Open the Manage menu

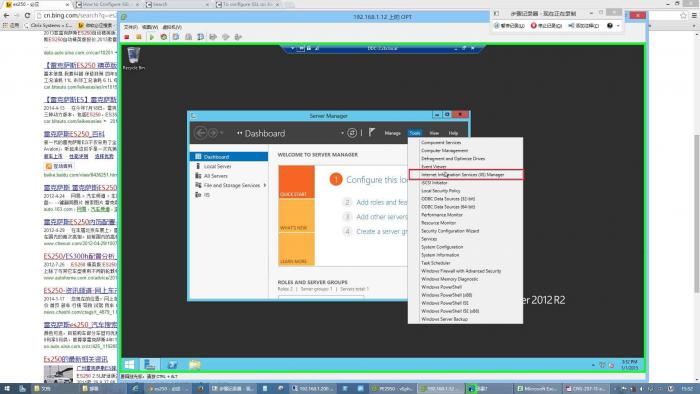click(392, 133)
